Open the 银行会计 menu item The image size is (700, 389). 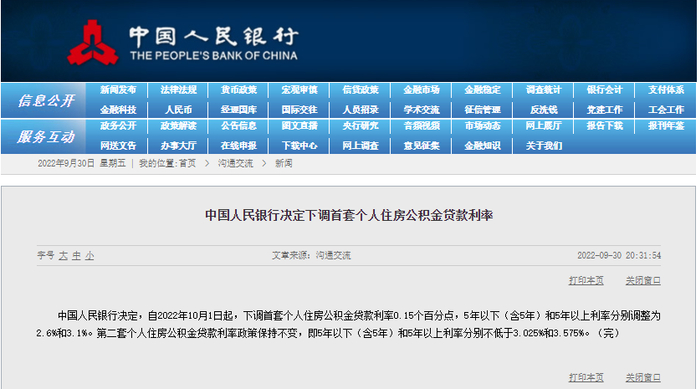point(605,90)
